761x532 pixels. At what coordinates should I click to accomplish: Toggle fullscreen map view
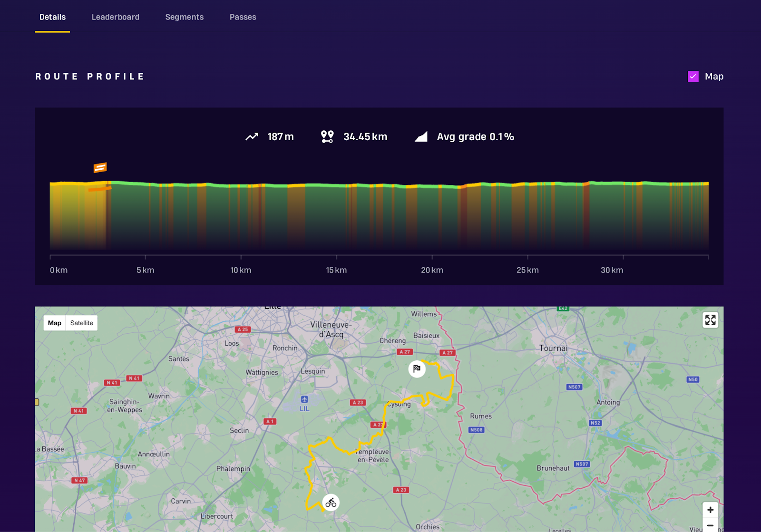(710, 320)
